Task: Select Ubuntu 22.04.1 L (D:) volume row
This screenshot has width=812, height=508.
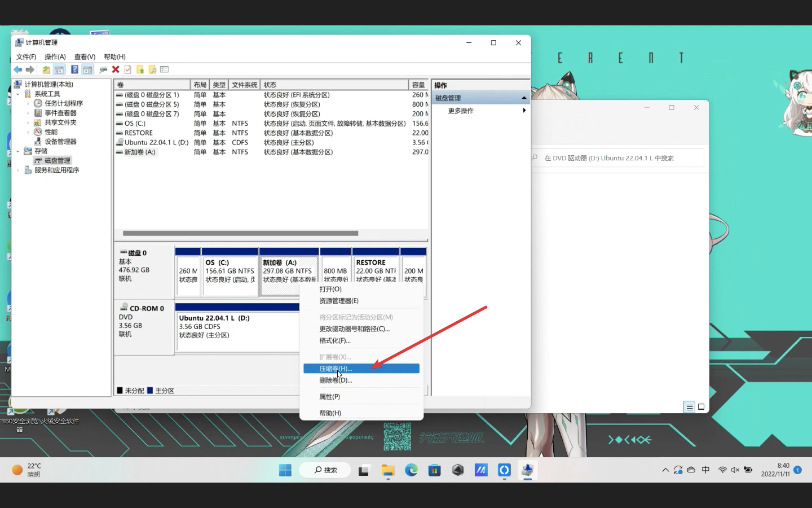Action: [x=271, y=143]
